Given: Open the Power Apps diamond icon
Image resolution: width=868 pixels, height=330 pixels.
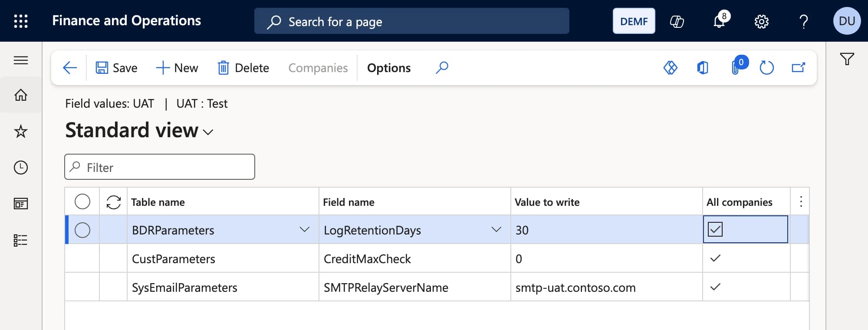Looking at the screenshot, I should 671,67.
